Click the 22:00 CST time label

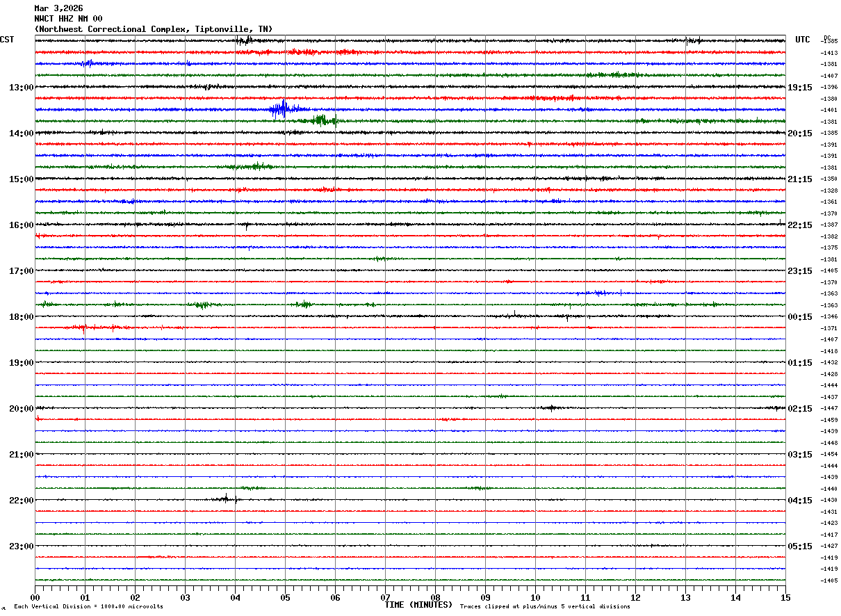[22, 501]
